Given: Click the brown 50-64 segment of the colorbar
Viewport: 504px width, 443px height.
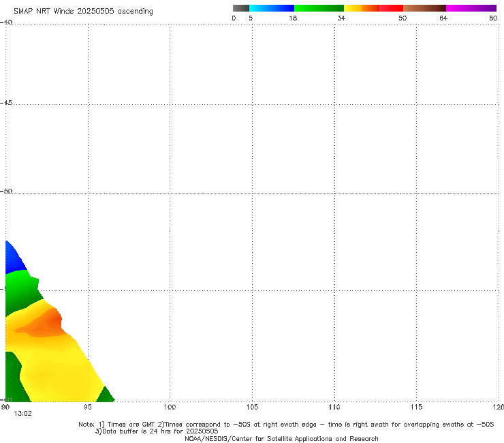Looking at the screenshot, I should click(424, 8).
